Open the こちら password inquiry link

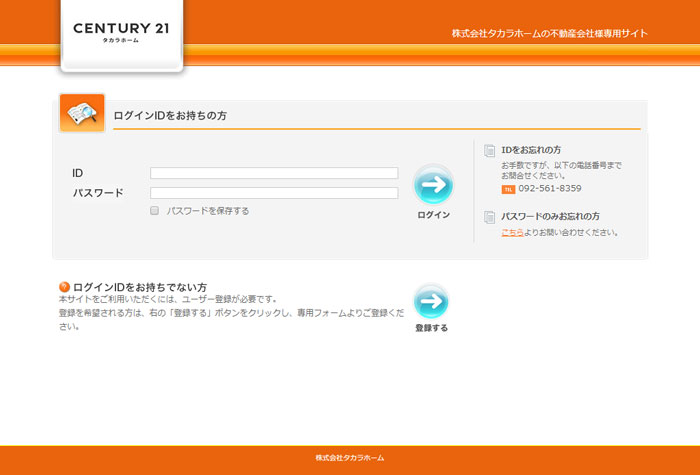pos(512,232)
